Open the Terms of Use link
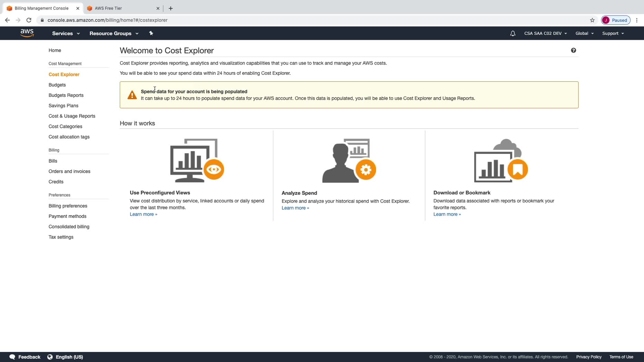Image resolution: width=644 pixels, height=362 pixels. pyautogui.click(x=621, y=357)
